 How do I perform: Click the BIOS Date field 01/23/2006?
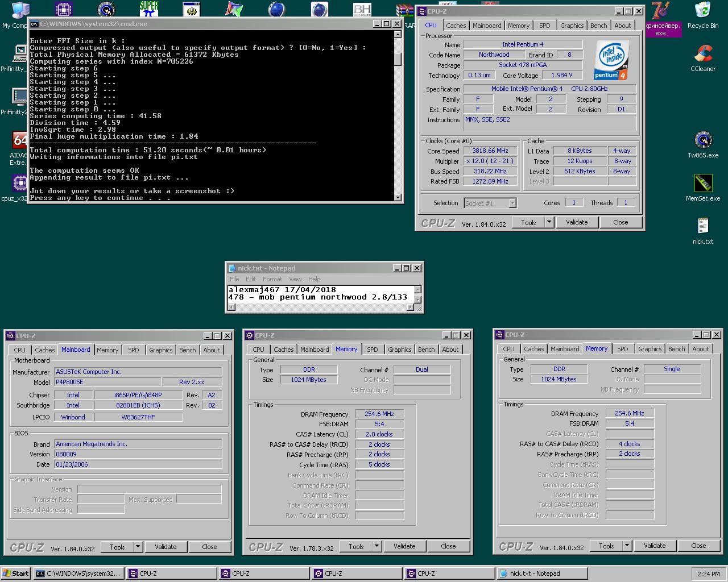(x=138, y=464)
